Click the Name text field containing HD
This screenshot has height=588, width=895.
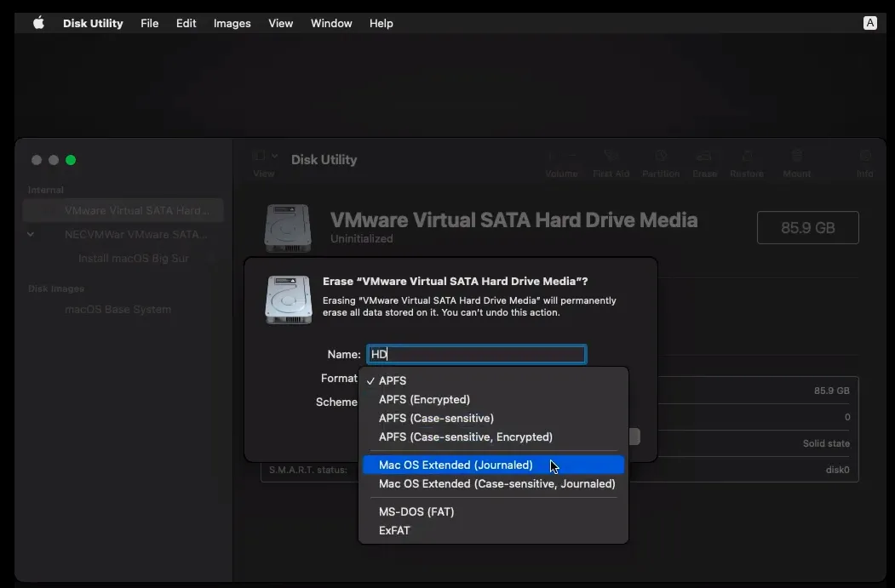pos(476,354)
